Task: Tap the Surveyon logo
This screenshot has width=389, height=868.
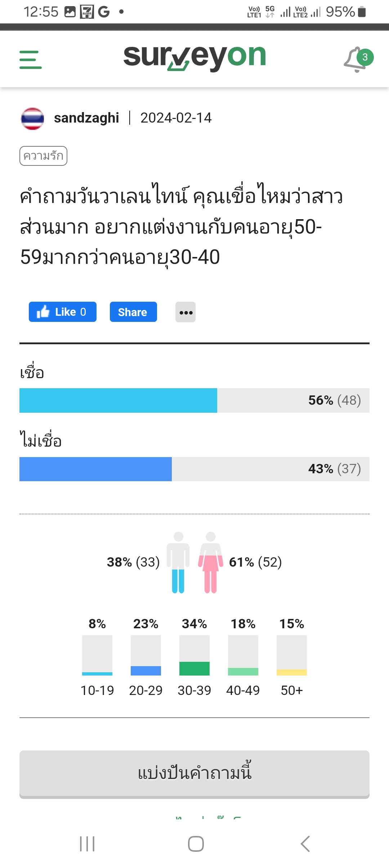Action: coord(194,58)
